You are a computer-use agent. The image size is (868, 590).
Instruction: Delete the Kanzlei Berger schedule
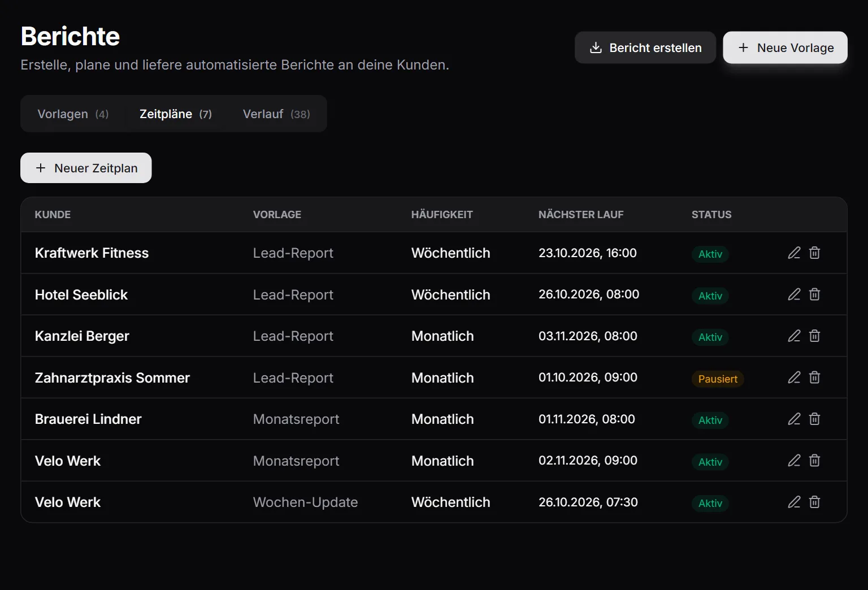click(814, 336)
